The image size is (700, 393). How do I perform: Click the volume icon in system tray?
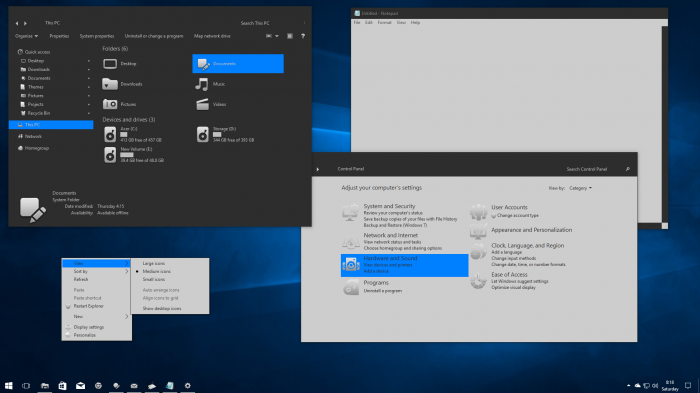click(x=655, y=386)
